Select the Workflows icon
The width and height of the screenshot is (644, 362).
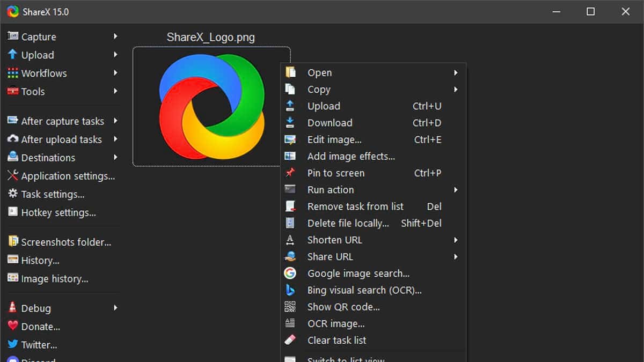(x=12, y=73)
